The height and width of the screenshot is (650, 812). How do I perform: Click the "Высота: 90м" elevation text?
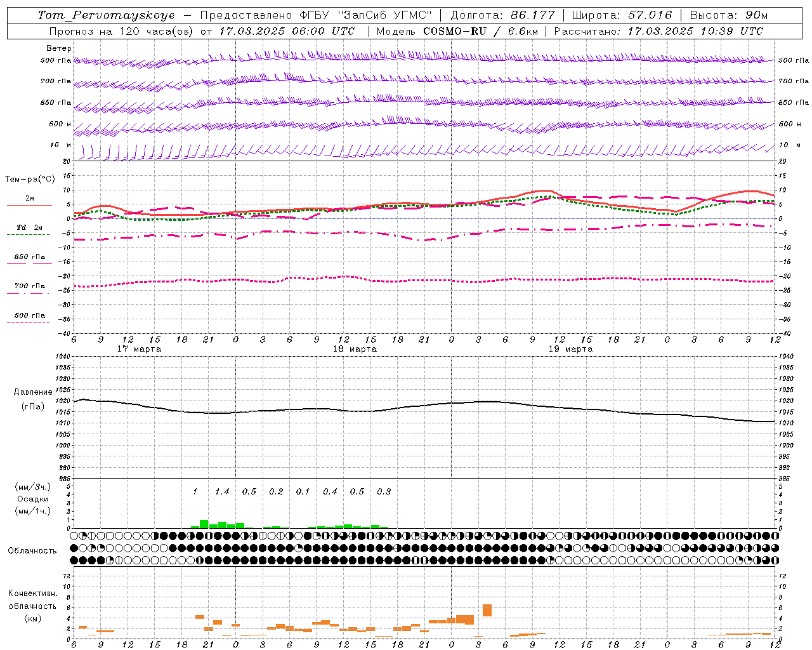tap(728, 15)
